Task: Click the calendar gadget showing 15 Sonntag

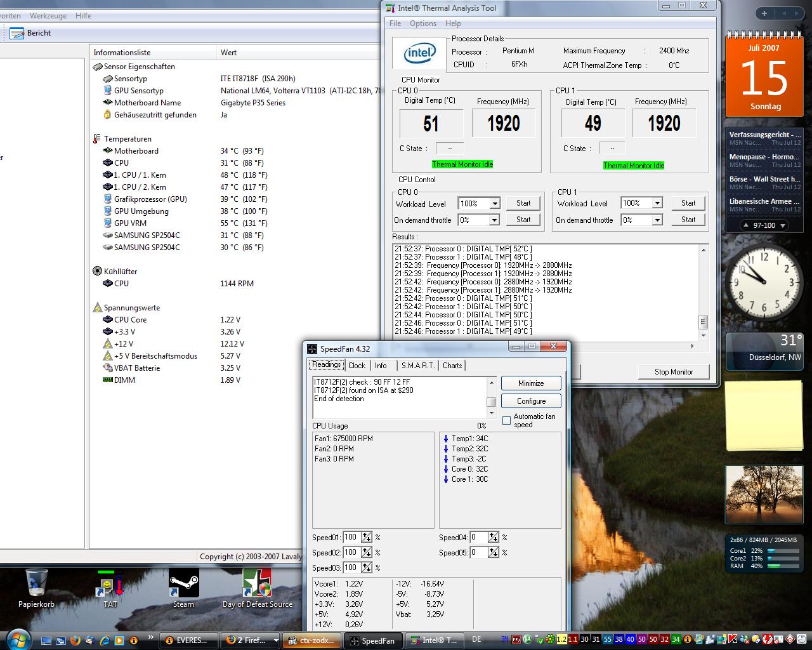Action: click(x=764, y=77)
